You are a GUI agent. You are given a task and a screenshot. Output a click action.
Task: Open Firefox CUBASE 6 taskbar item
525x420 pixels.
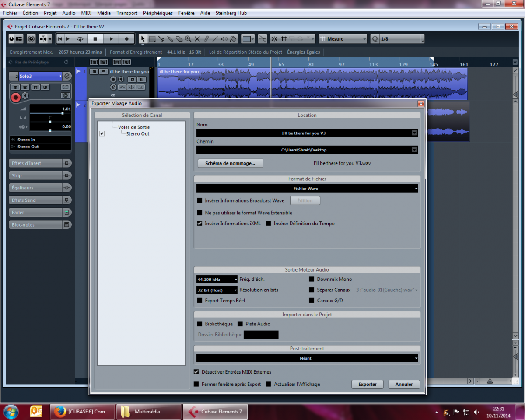click(x=82, y=412)
